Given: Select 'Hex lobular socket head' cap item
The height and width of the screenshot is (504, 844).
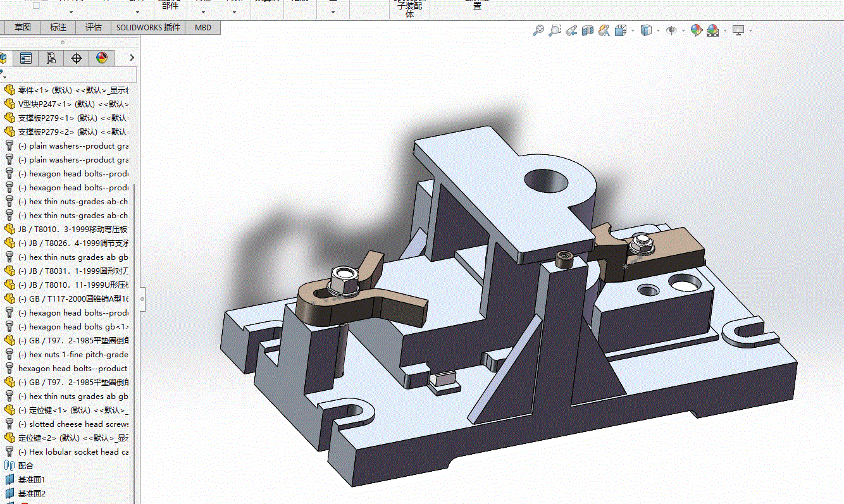Looking at the screenshot, I should 66,452.
